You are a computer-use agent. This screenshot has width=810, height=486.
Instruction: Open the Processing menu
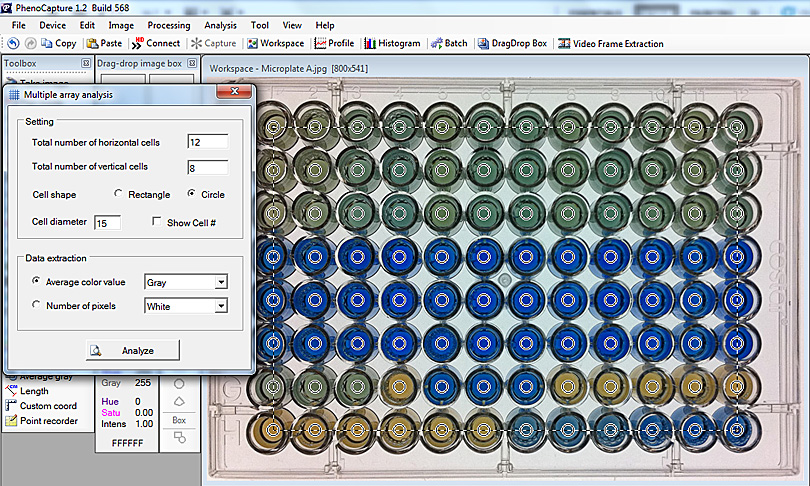point(168,25)
